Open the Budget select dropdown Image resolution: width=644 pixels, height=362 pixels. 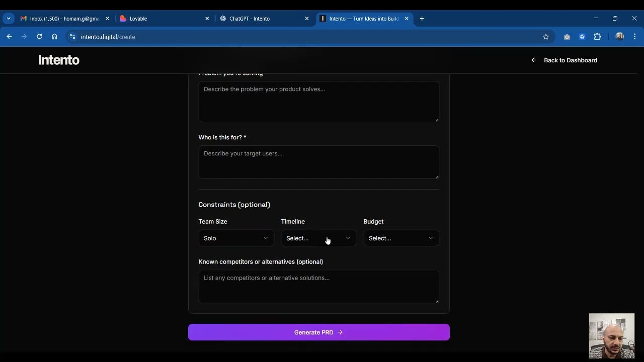(x=400, y=238)
